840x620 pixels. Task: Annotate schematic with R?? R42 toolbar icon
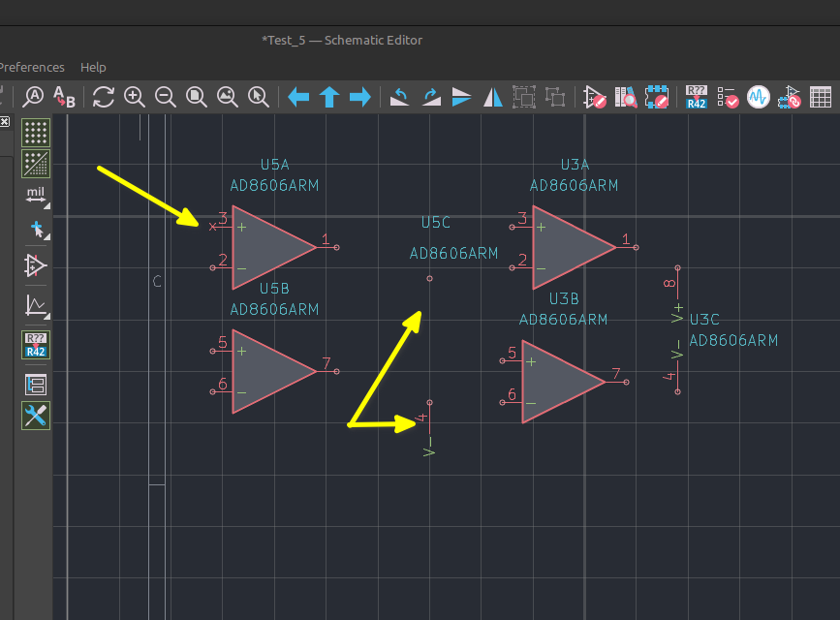point(696,97)
